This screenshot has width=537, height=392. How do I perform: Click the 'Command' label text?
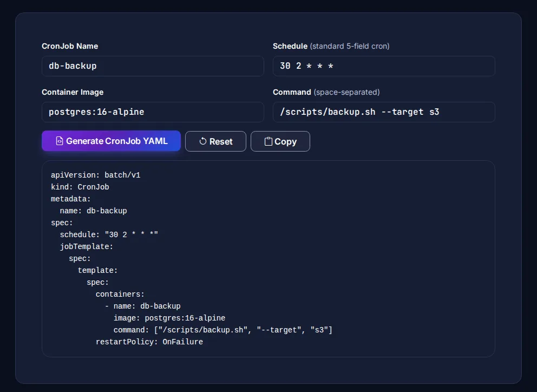pyautogui.click(x=292, y=92)
